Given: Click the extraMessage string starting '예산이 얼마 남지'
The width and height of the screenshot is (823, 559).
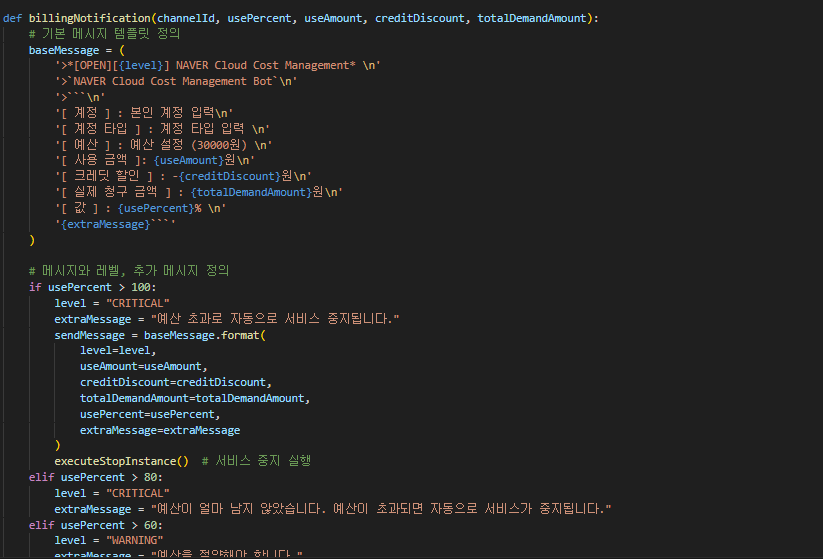Looking at the screenshot, I should coord(381,509).
